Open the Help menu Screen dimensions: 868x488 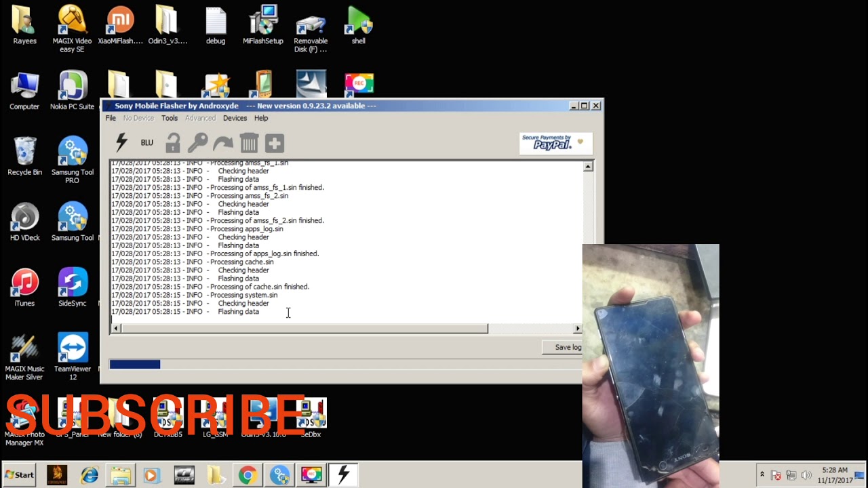[261, 118]
